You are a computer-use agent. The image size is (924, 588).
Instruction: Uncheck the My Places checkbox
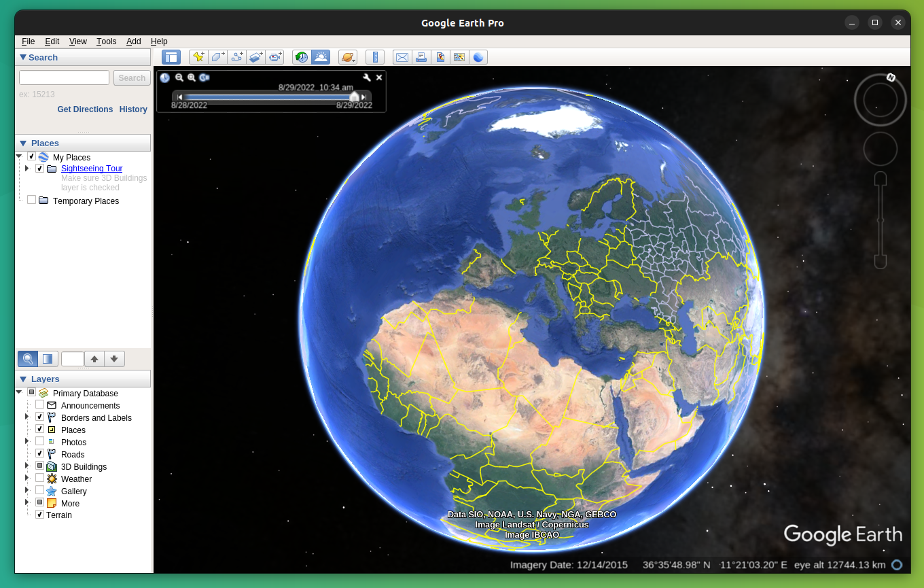pos(31,156)
